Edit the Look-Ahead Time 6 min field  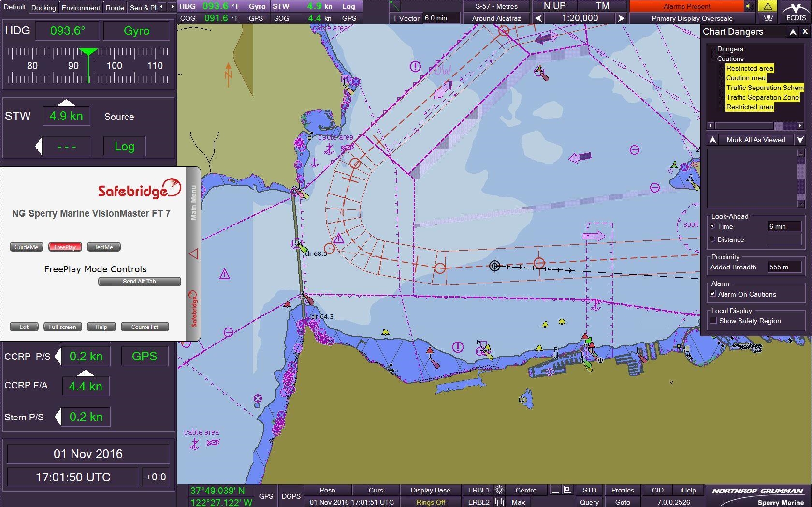pos(783,226)
